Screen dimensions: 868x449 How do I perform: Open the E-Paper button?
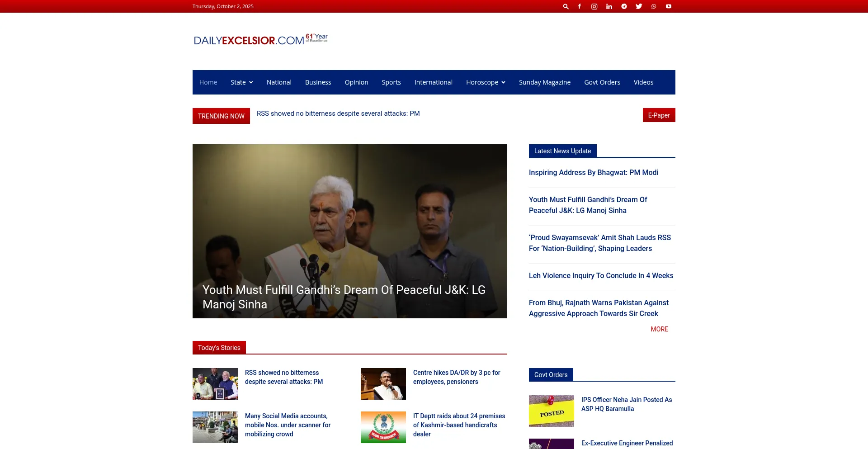[659, 115]
